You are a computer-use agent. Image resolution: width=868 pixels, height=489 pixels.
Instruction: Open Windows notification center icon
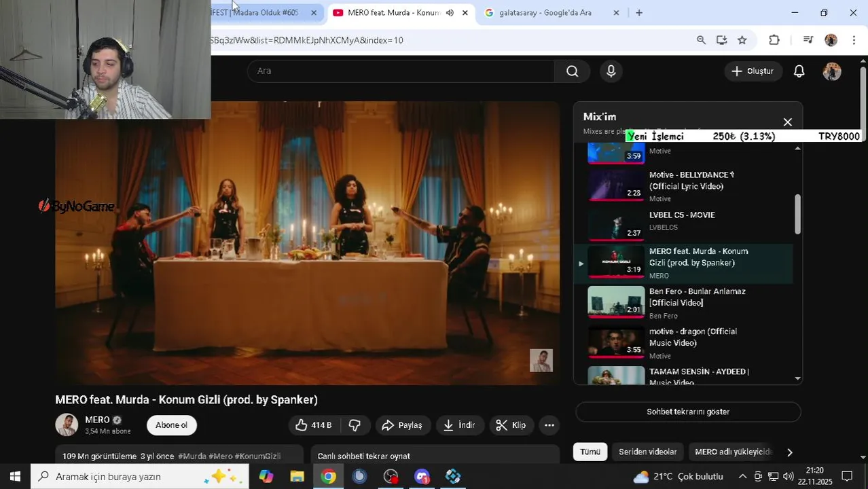[847, 477]
